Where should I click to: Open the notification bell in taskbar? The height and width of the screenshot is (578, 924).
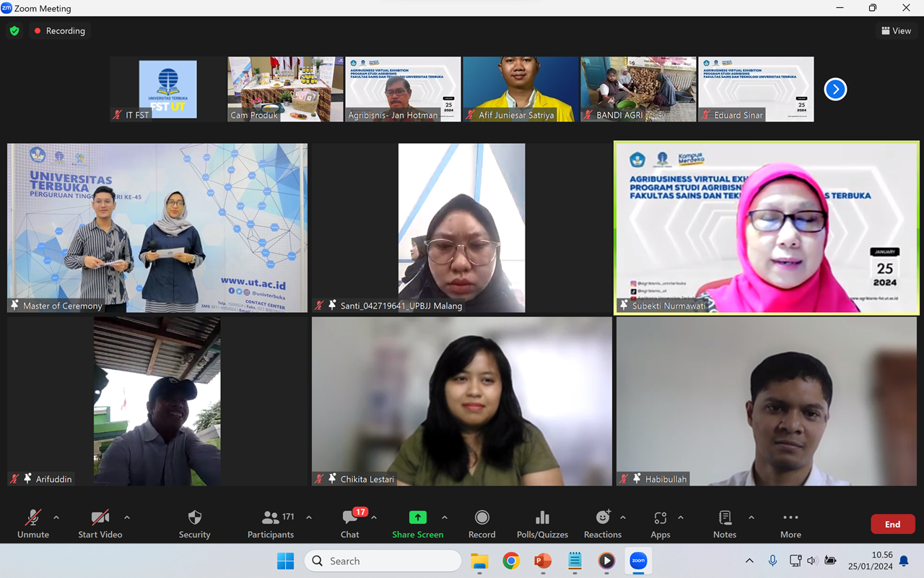(x=904, y=561)
